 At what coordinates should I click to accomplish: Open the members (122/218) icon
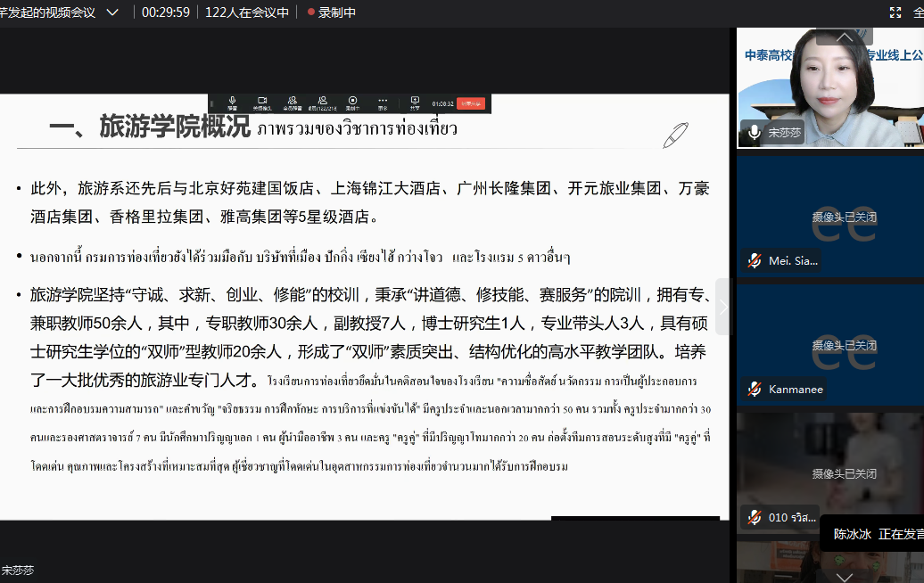click(x=322, y=103)
